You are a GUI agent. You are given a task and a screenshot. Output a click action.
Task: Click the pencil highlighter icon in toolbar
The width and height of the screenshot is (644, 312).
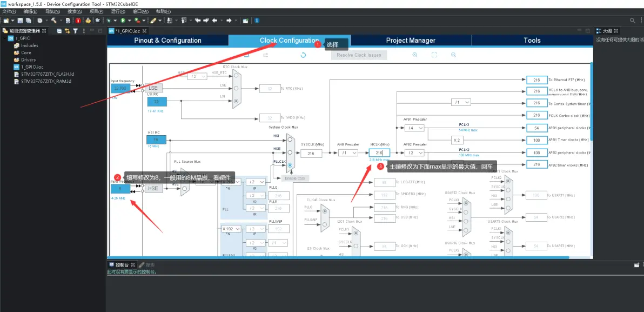tap(153, 20)
